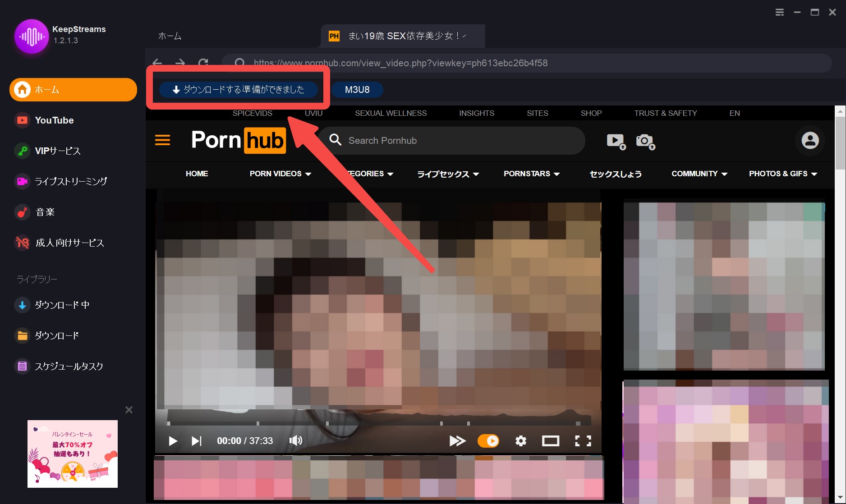The width and height of the screenshot is (846, 504).
Task: Enter fullscreen mode in the video player
Action: [x=583, y=441]
